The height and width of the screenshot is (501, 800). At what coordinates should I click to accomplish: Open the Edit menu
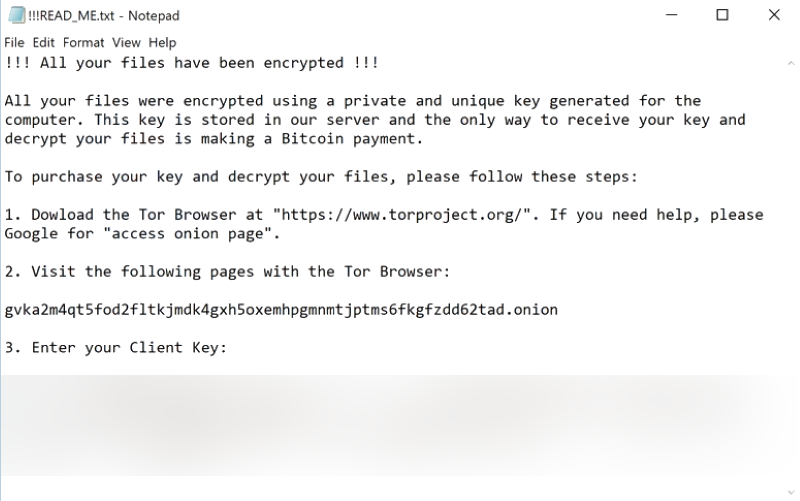(x=43, y=43)
